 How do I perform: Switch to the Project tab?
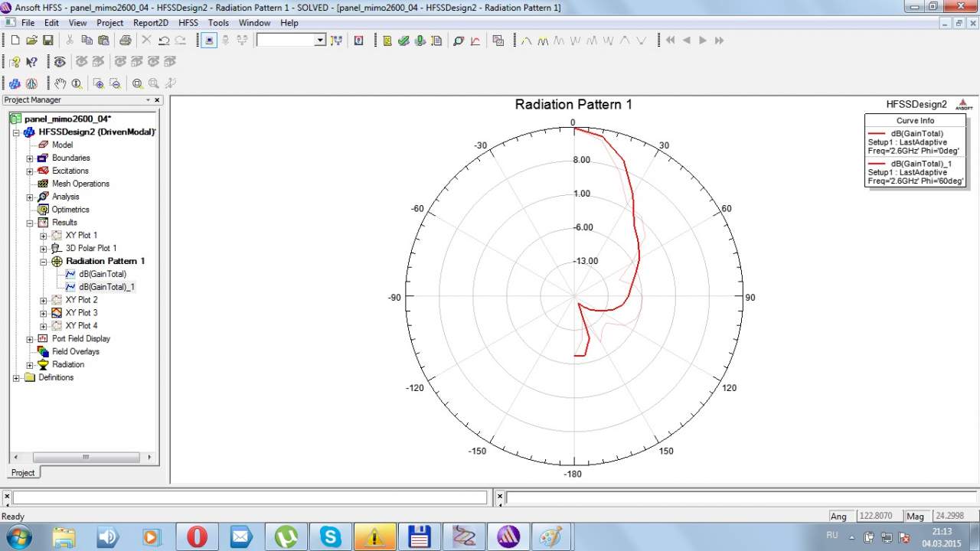23,473
